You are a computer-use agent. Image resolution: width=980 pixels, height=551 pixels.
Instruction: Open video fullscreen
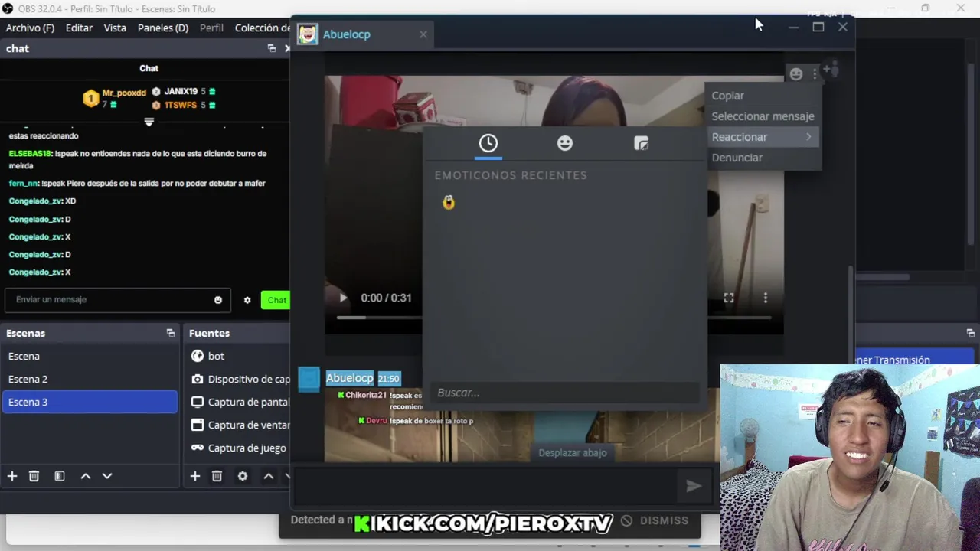click(x=729, y=298)
